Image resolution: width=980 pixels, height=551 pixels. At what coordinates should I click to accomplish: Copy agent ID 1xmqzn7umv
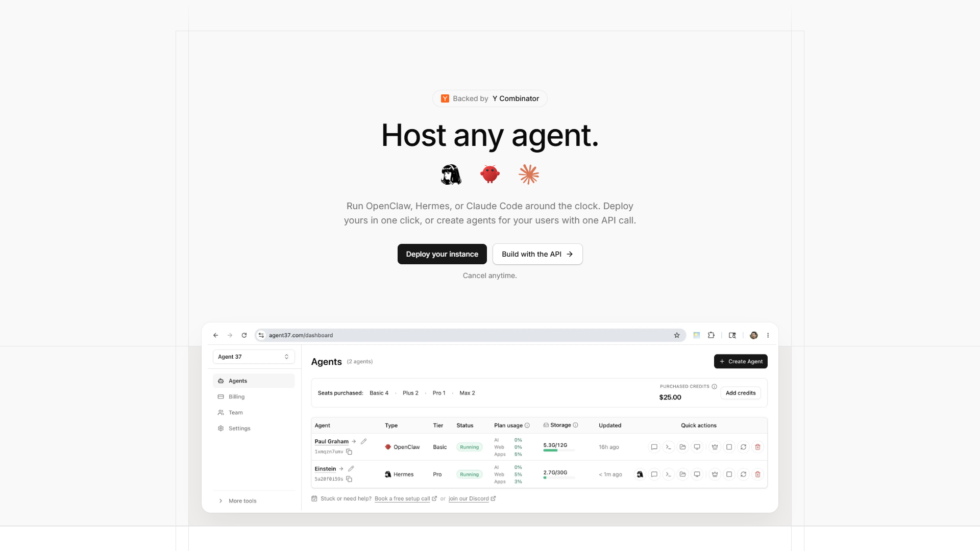349,452
